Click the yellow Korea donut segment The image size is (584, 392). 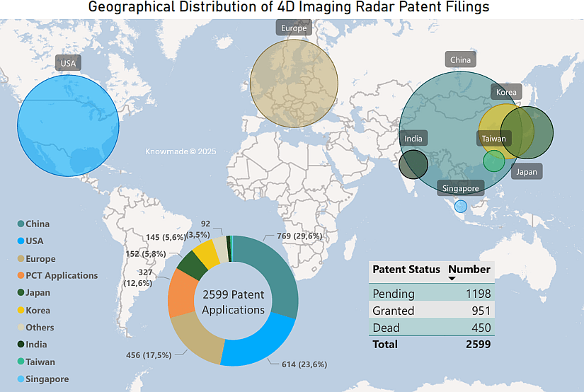click(x=208, y=253)
